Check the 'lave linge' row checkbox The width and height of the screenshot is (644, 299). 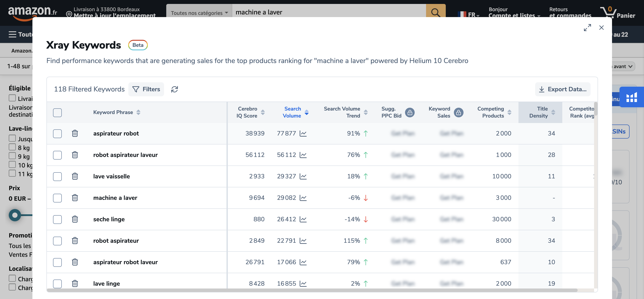click(57, 284)
